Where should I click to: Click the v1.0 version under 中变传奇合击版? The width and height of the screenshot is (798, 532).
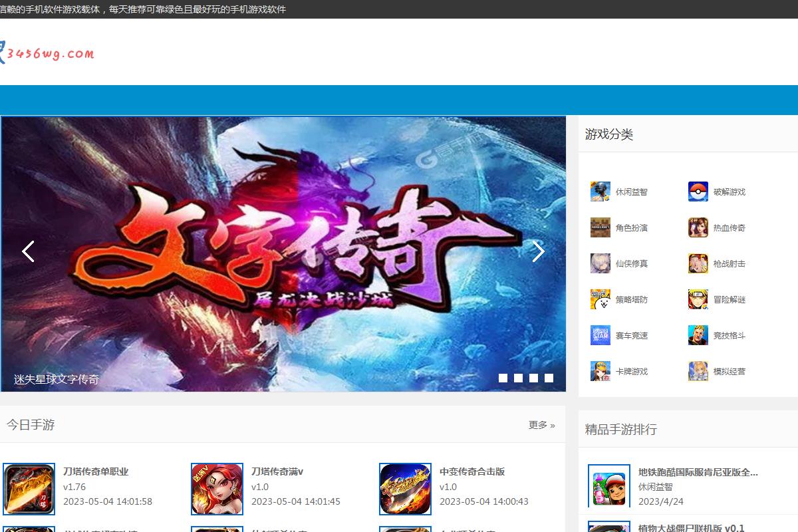pyautogui.click(x=448, y=487)
